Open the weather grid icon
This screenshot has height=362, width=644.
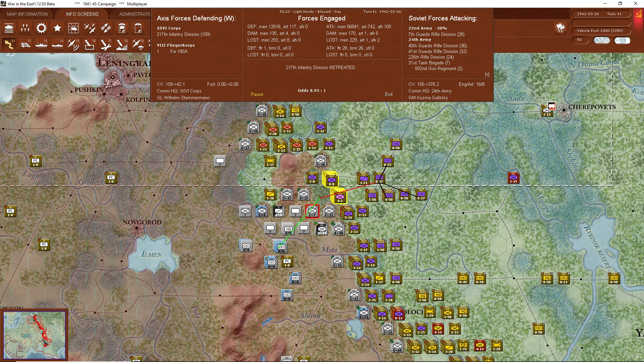[73, 28]
